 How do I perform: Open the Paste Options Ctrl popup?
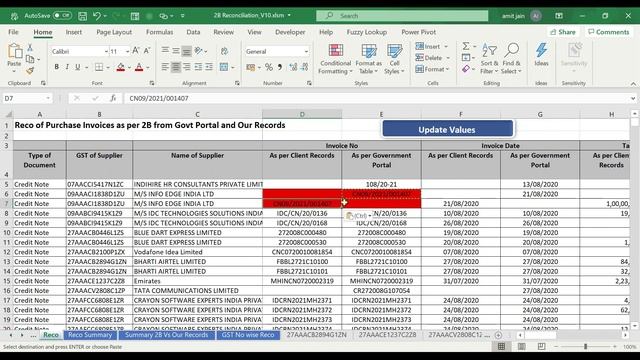pyautogui.click(x=358, y=216)
